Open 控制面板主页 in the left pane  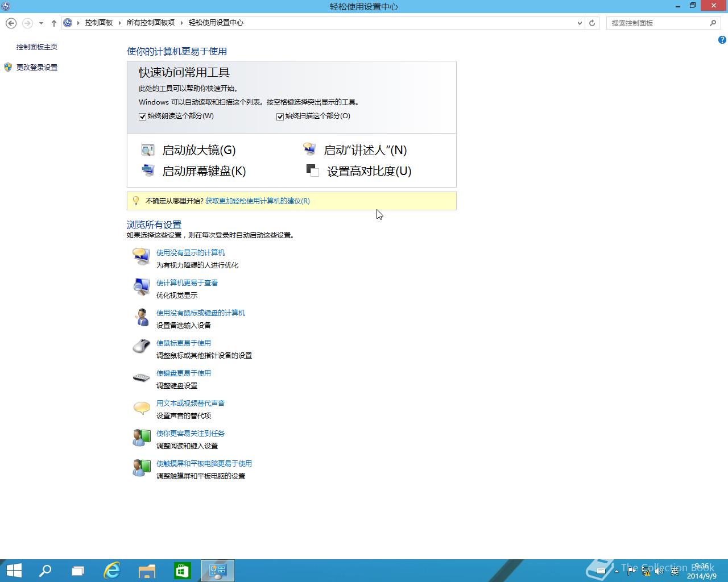click(37, 47)
